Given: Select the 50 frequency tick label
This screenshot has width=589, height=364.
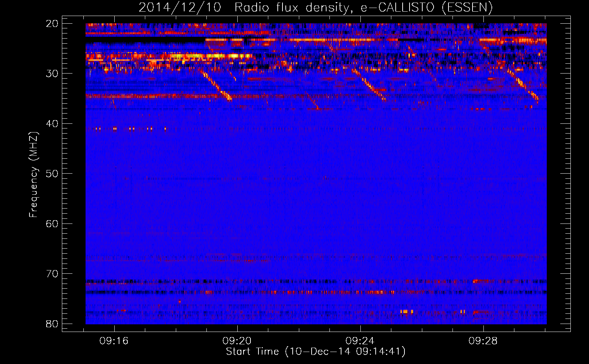Looking at the screenshot, I should (x=52, y=174).
